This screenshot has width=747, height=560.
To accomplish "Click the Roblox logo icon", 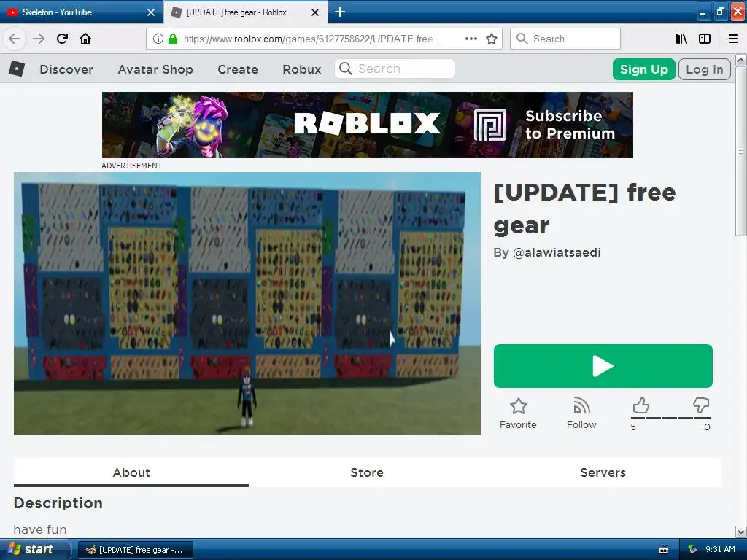I will tap(17, 69).
